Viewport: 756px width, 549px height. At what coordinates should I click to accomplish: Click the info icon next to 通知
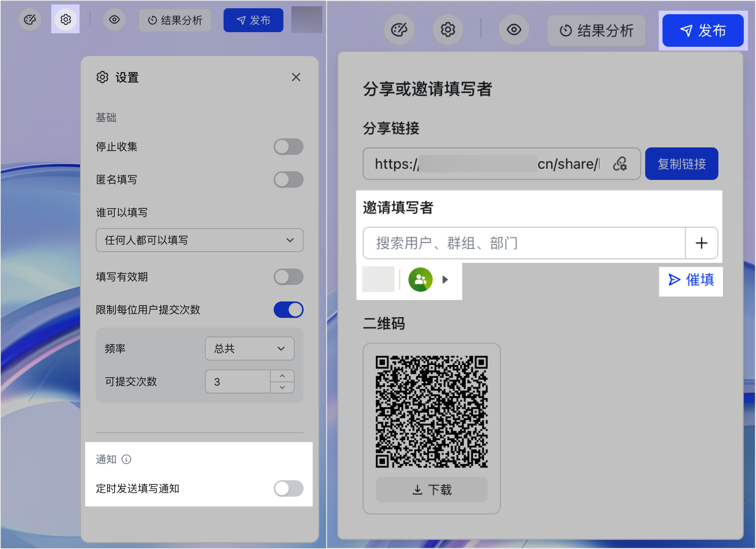point(126,459)
